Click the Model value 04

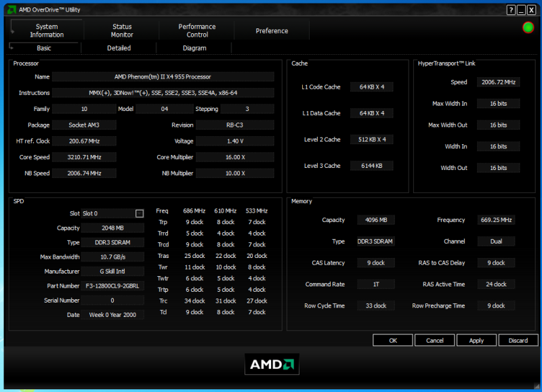click(x=165, y=109)
